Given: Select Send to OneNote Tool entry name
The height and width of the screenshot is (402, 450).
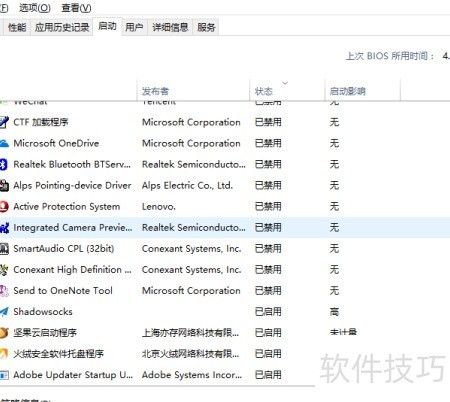Looking at the screenshot, I should [x=63, y=291].
